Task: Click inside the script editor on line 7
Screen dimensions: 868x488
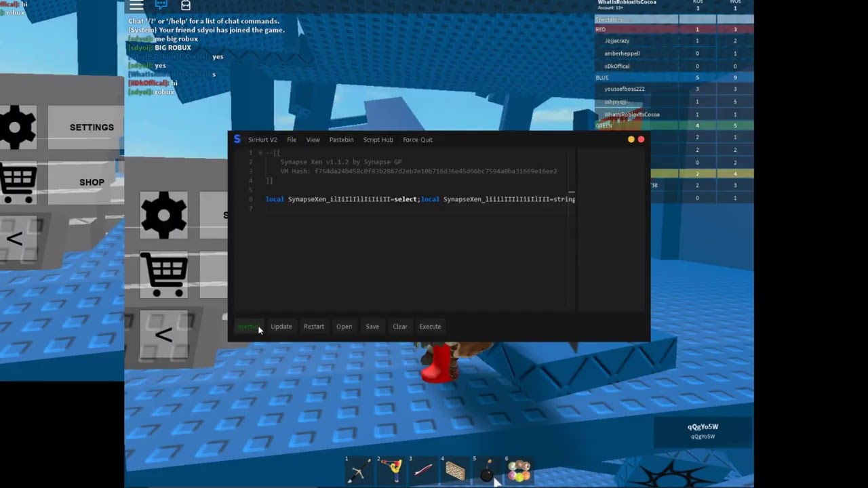Action: tap(417, 209)
